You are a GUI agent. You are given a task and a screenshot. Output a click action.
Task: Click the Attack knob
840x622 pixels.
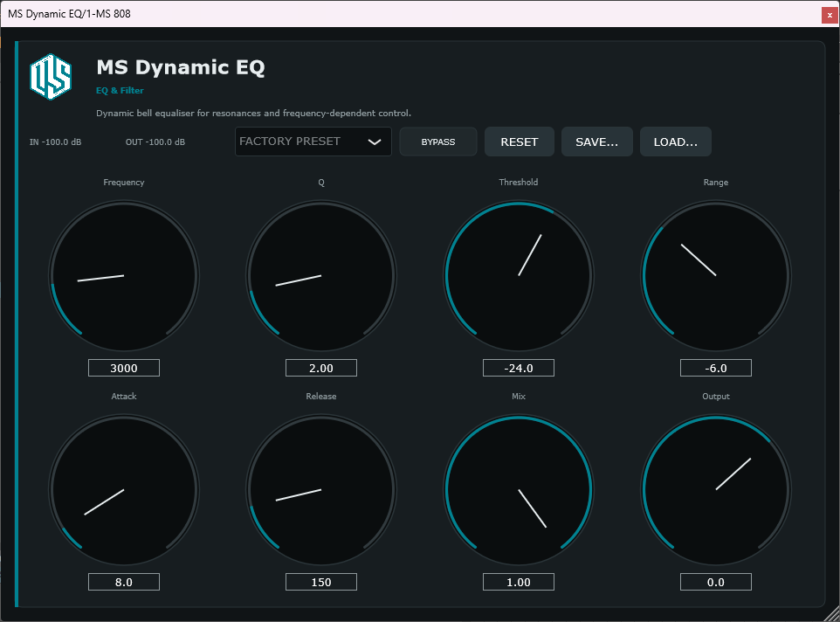point(124,490)
